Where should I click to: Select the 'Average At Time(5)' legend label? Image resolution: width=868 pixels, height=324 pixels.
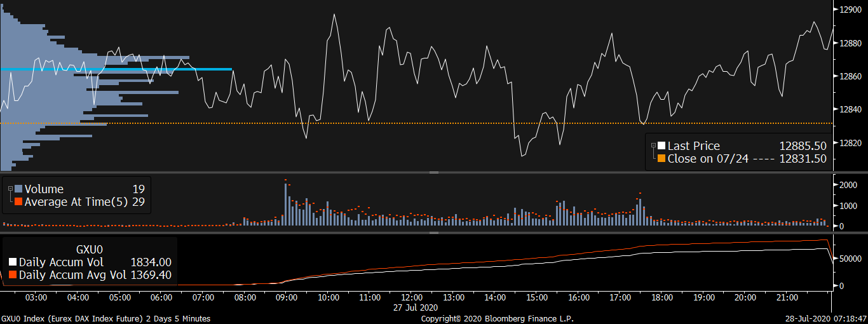click(77, 201)
